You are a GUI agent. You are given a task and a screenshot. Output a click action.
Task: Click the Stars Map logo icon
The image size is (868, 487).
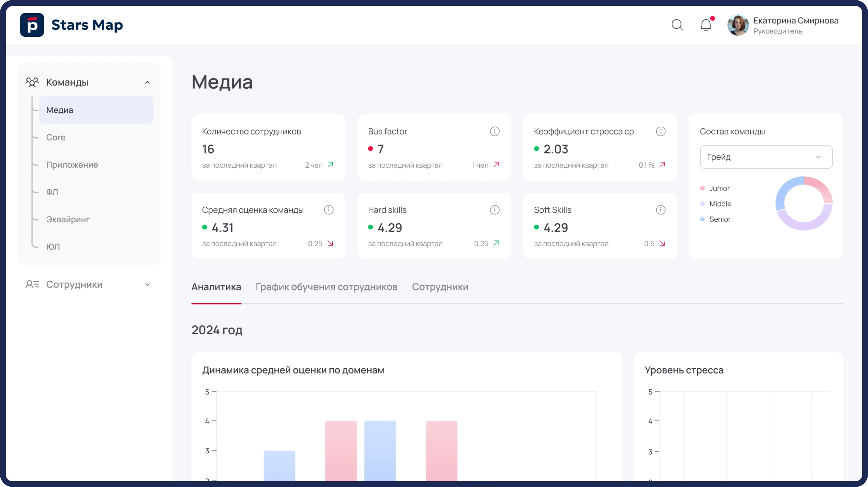tap(32, 25)
